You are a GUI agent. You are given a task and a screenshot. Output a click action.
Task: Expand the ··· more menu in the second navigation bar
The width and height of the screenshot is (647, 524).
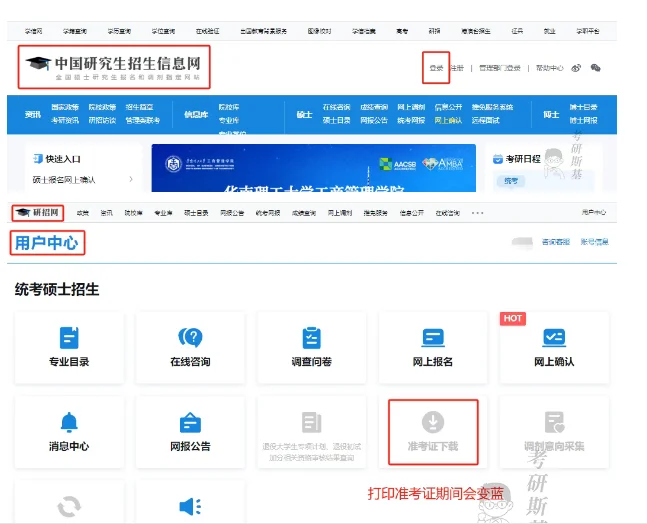click(477, 213)
